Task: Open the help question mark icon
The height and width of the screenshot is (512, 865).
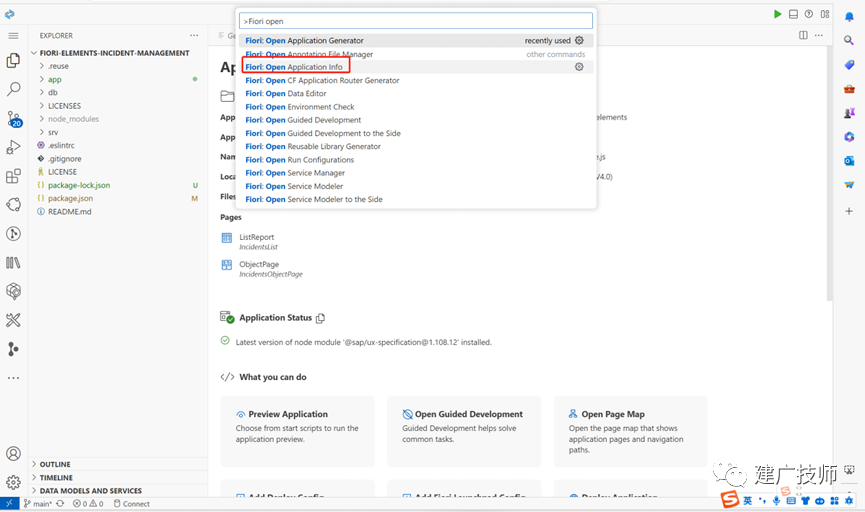Action: click(x=809, y=14)
